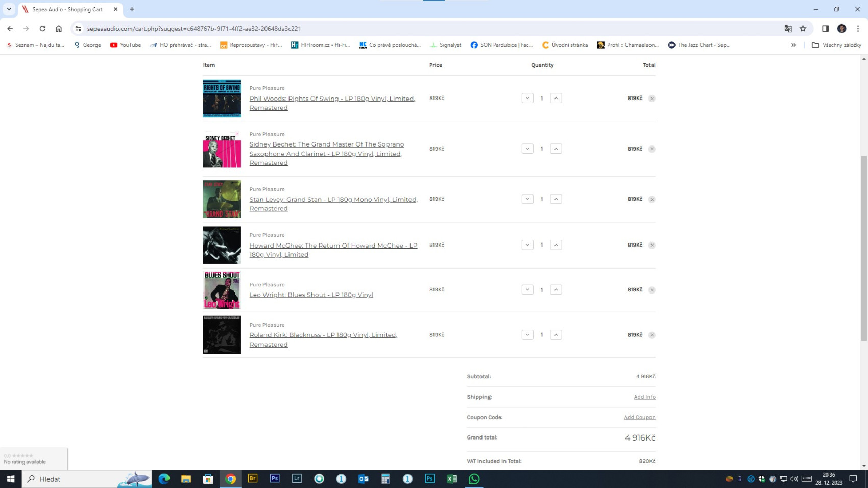
Task: Remove Leo Wright Blues Shout from cart
Action: coord(652,290)
